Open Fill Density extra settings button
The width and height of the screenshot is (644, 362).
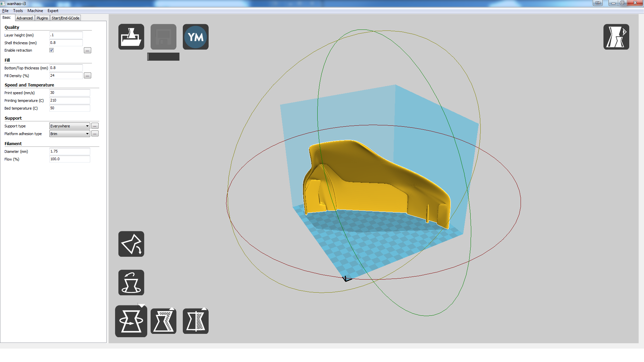pyautogui.click(x=87, y=76)
